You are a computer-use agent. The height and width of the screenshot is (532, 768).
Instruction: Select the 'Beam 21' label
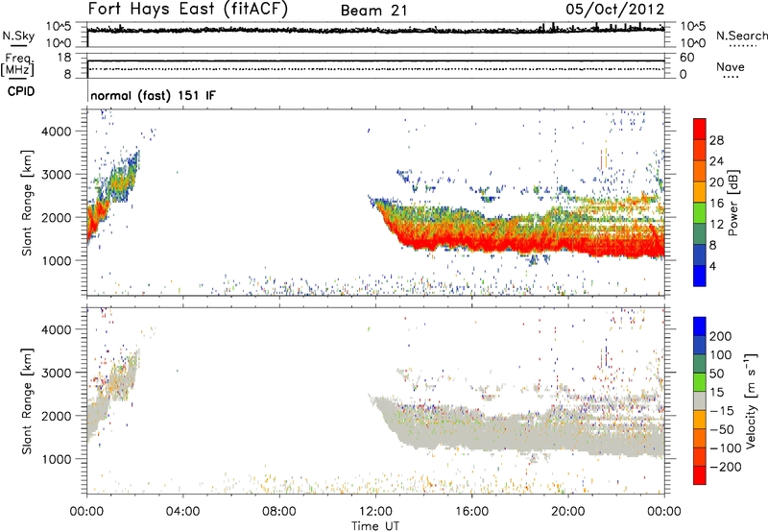[373, 11]
